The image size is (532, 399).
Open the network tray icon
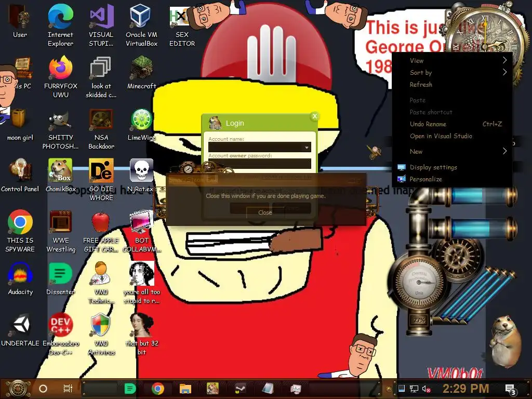pyautogui.click(x=414, y=389)
